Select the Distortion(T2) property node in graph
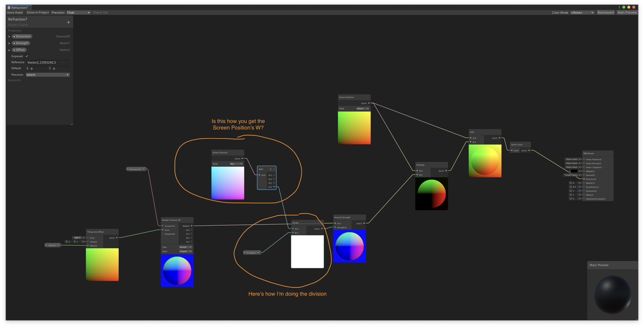The width and height of the screenshot is (644, 327). pyautogui.click(x=136, y=169)
